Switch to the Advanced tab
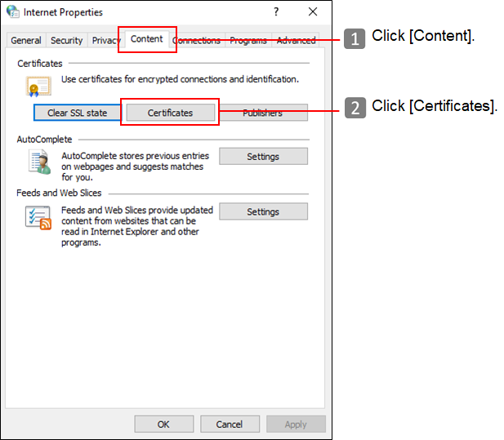 296,41
